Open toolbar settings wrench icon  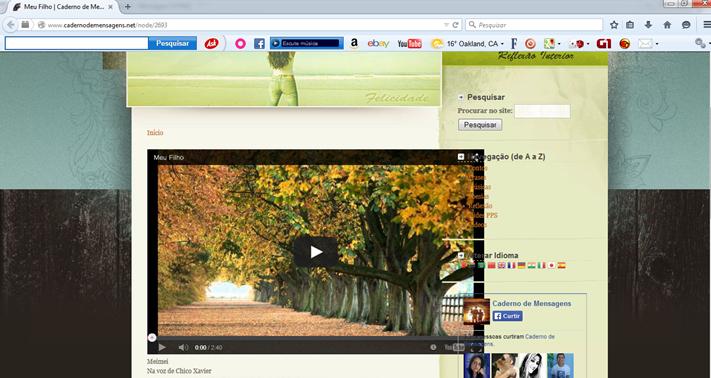coord(700,44)
